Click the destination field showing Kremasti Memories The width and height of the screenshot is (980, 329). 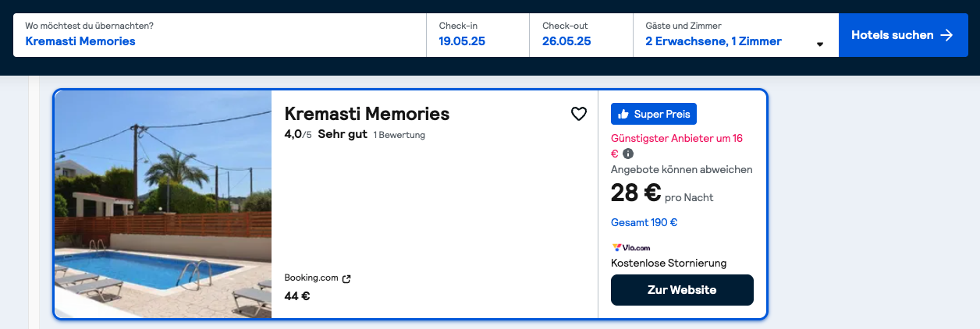(x=219, y=35)
